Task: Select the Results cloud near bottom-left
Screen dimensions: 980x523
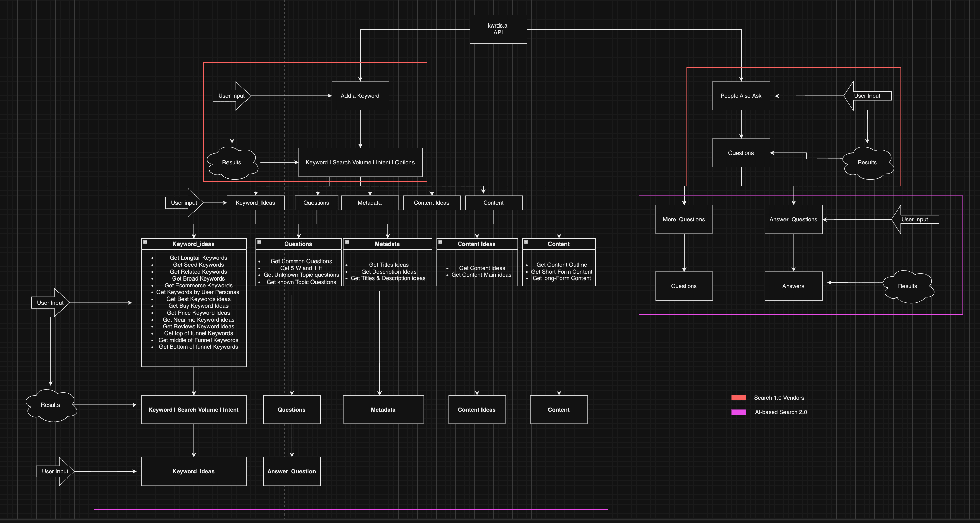Action: [50, 405]
